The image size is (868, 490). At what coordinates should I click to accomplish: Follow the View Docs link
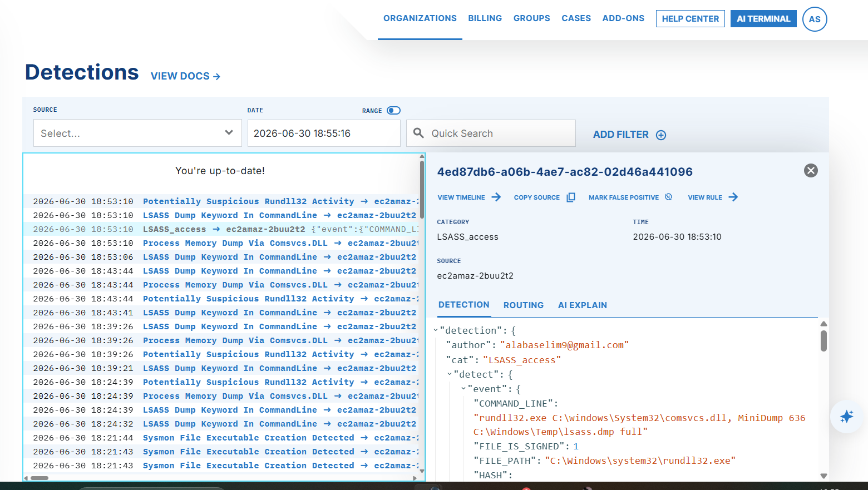pos(186,76)
